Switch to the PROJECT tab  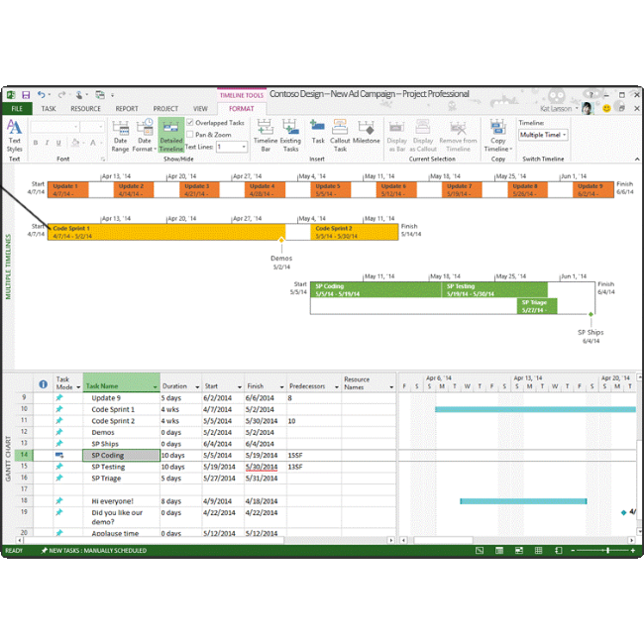coord(165,108)
